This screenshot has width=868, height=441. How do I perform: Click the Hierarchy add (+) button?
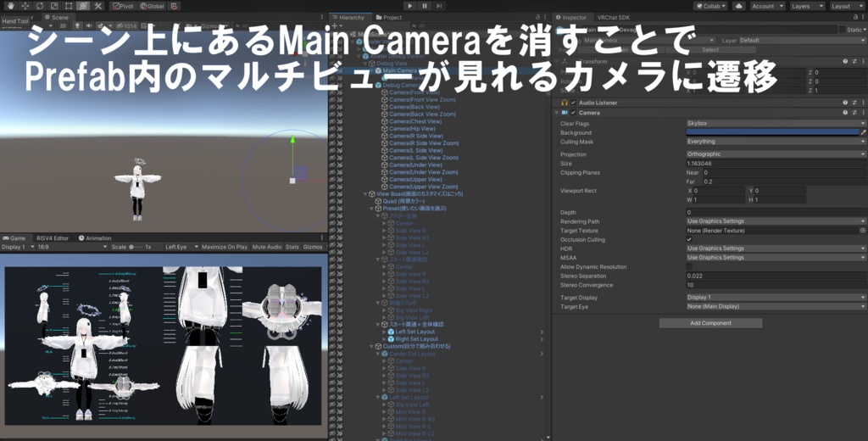(336, 26)
